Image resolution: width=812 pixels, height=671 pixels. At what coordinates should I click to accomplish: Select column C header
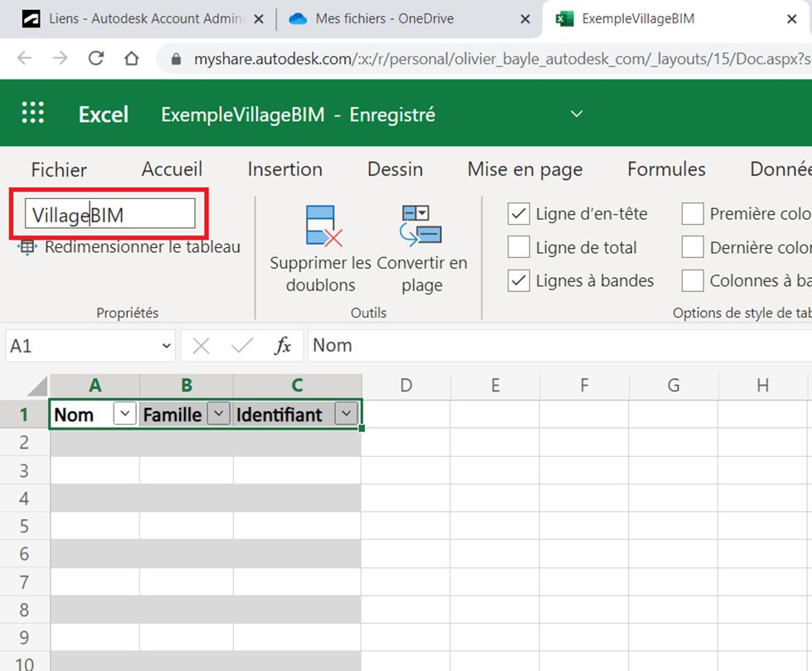coord(297,386)
